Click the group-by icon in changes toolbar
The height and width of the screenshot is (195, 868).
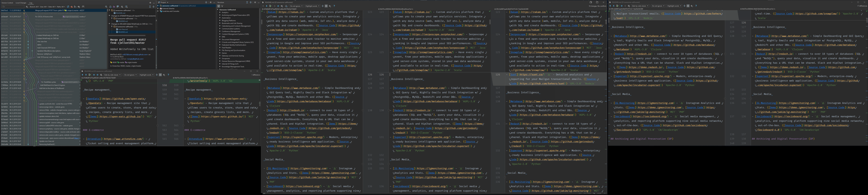coord(122,7)
